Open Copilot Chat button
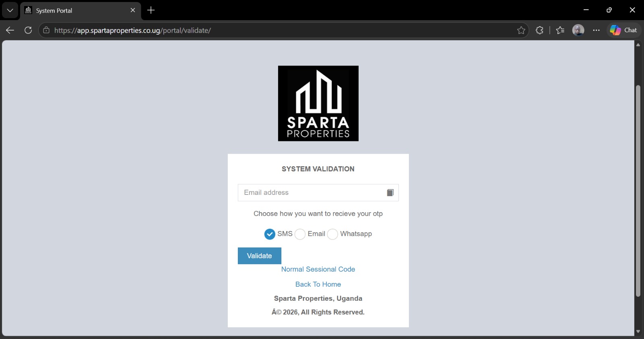The height and width of the screenshot is (339, 644). pyautogui.click(x=624, y=30)
